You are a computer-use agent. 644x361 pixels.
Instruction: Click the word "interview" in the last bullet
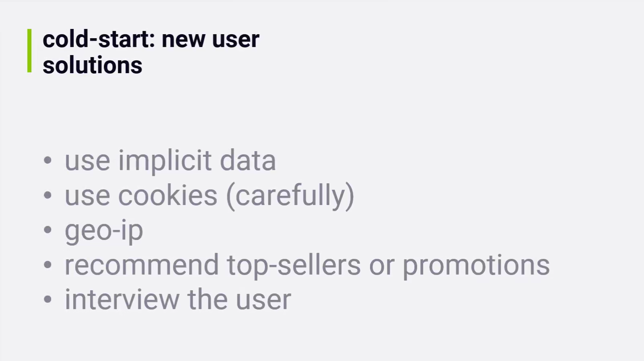(122, 299)
